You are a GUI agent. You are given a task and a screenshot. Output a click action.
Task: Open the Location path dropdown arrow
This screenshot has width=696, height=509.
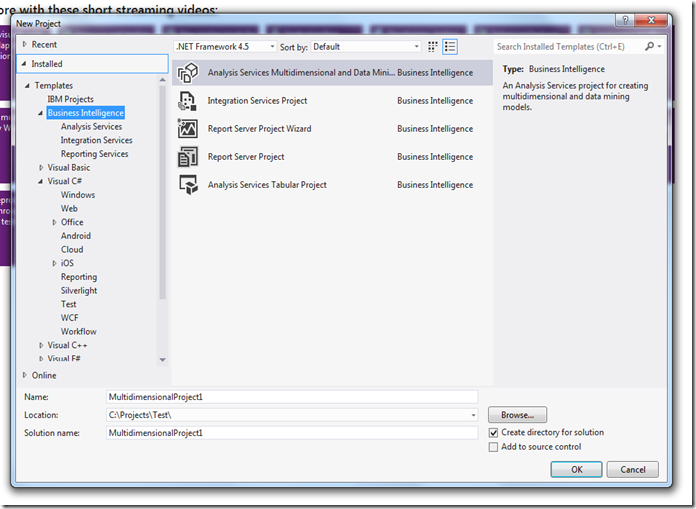point(473,415)
